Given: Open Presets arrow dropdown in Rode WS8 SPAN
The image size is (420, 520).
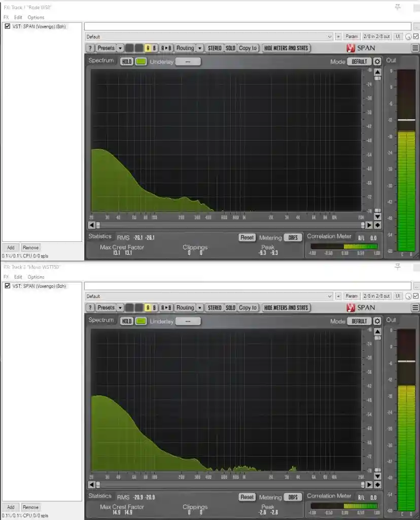Looking at the screenshot, I should click(x=120, y=48).
